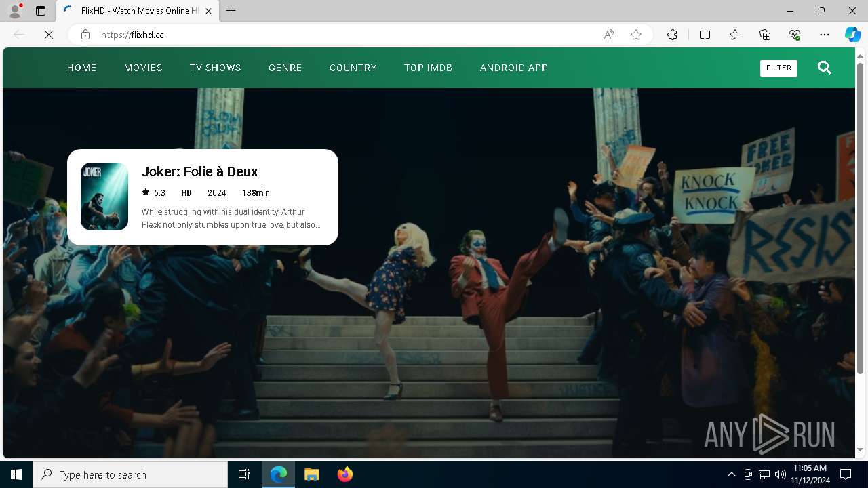Click the page vertical scrollbar
Viewport: 868px width, 488px height.
[x=861, y=218]
